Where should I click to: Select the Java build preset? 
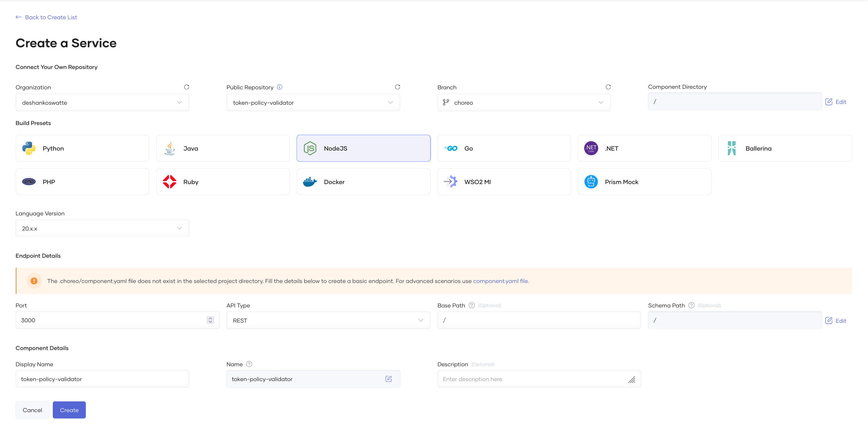click(x=223, y=148)
